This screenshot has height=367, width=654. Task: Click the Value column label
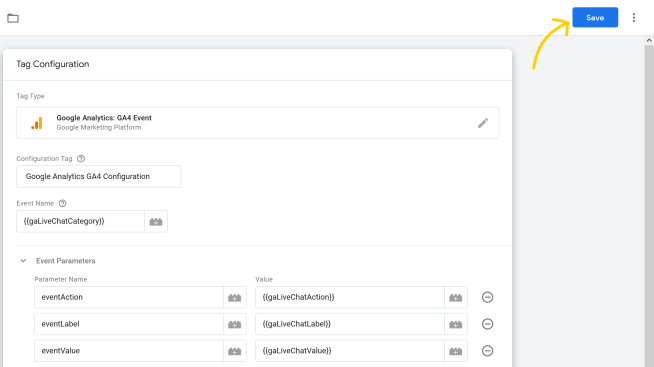click(264, 279)
